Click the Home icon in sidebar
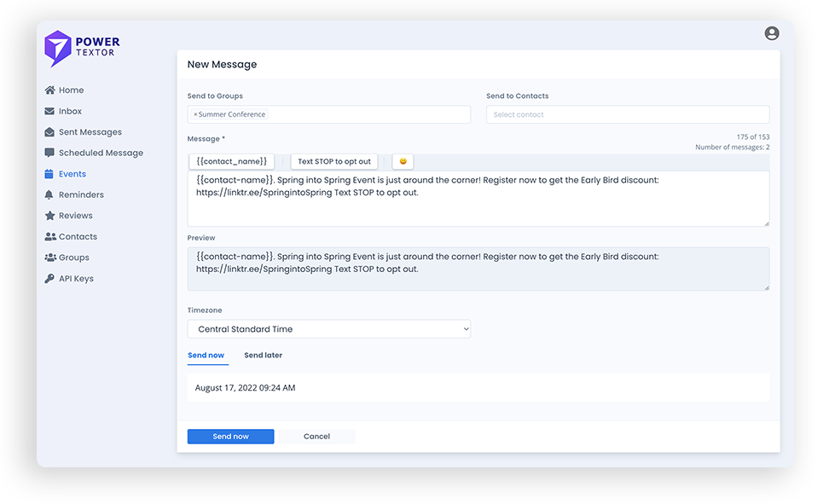 pos(50,90)
